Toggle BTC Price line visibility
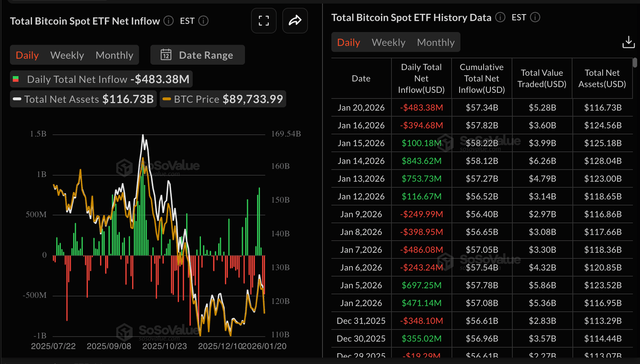This screenshot has height=364, width=640. [x=223, y=99]
